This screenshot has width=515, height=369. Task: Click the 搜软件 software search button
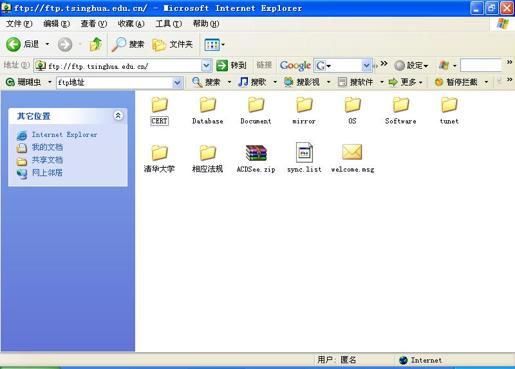point(355,82)
